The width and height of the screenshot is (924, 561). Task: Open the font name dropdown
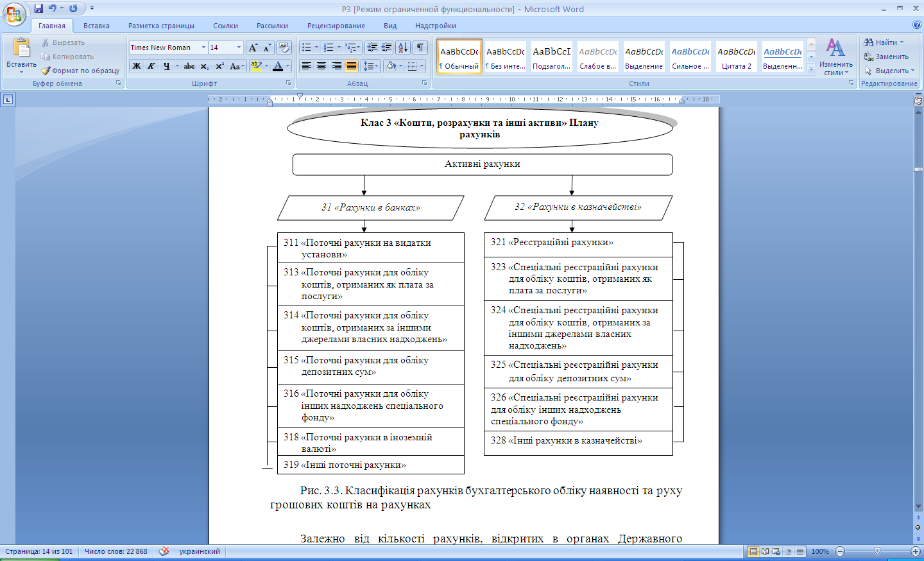point(203,47)
